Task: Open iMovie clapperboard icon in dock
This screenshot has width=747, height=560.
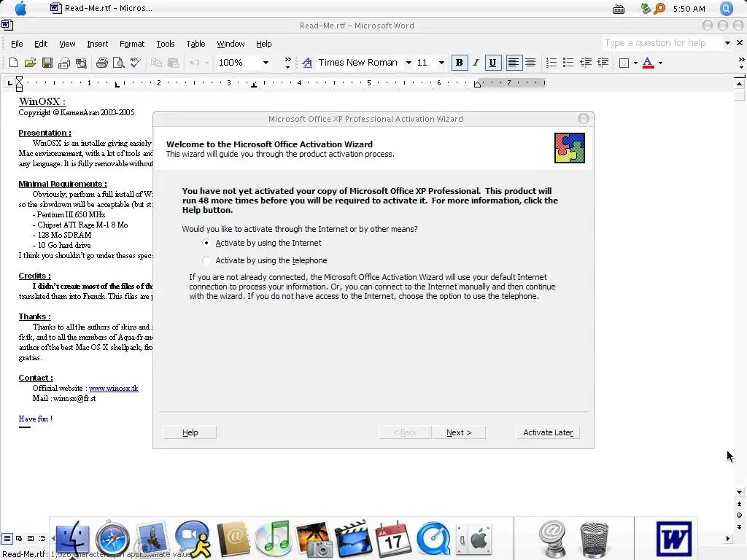Action: point(353,539)
